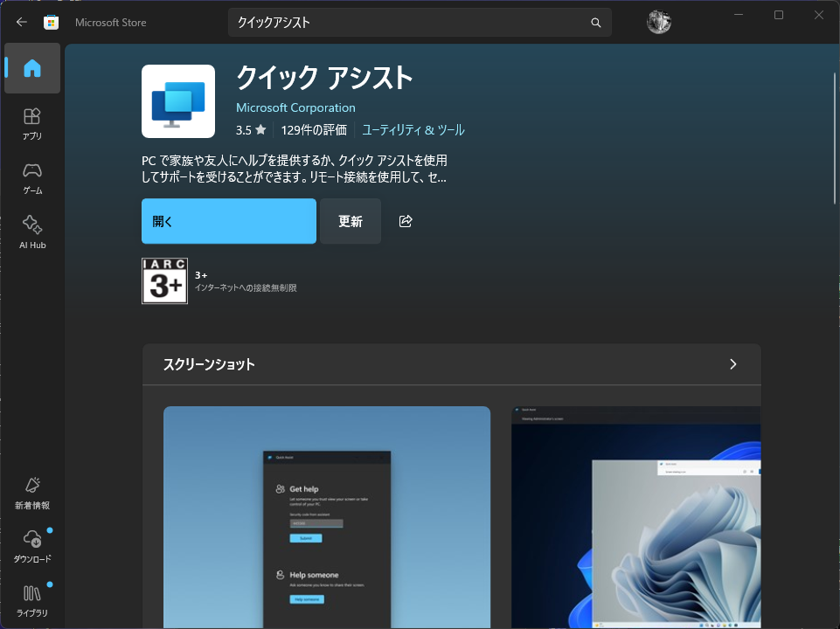Open the Get help screenshot thumbnail

(x=327, y=517)
